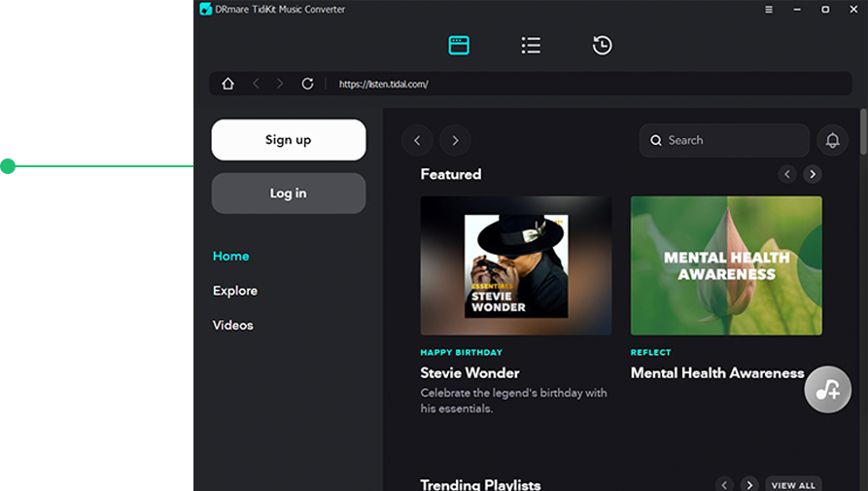Go forward with the toolbar forward arrow
Viewport: 868px width, 491px height.
[x=280, y=84]
